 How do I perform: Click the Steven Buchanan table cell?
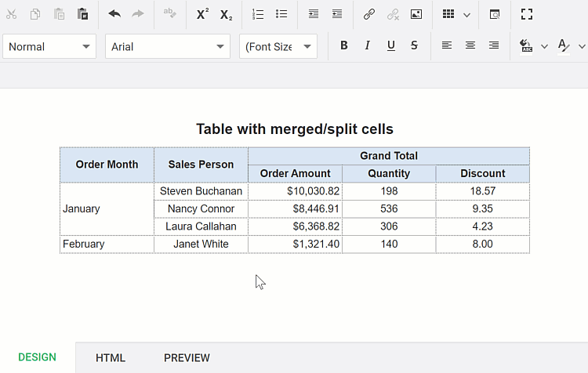[201, 191]
